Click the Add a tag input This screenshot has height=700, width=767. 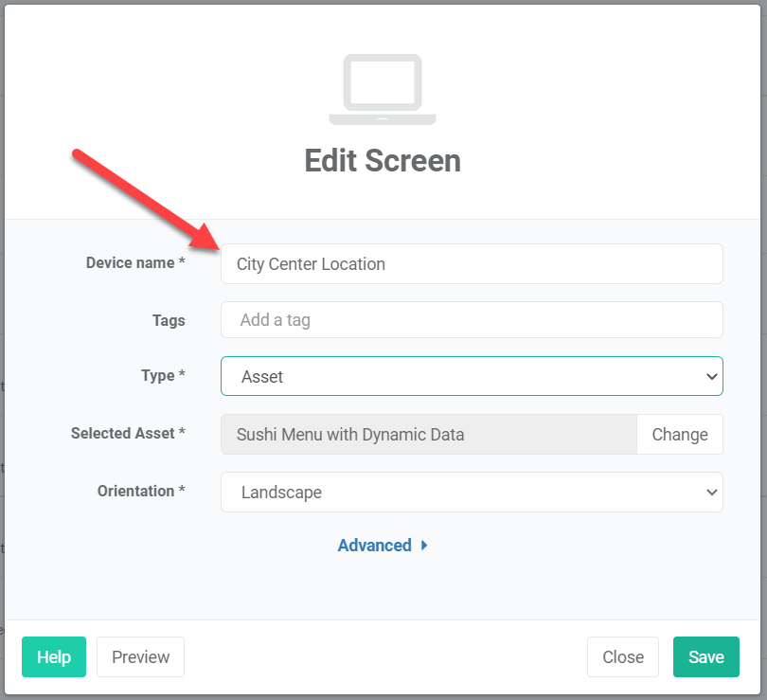click(x=471, y=320)
